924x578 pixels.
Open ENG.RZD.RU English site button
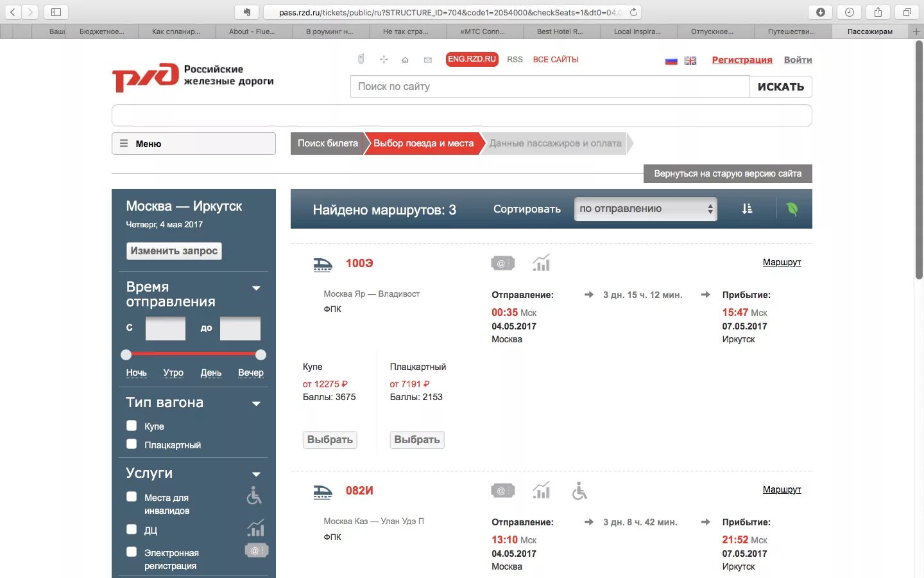pyautogui.click(x=472, y=59)
